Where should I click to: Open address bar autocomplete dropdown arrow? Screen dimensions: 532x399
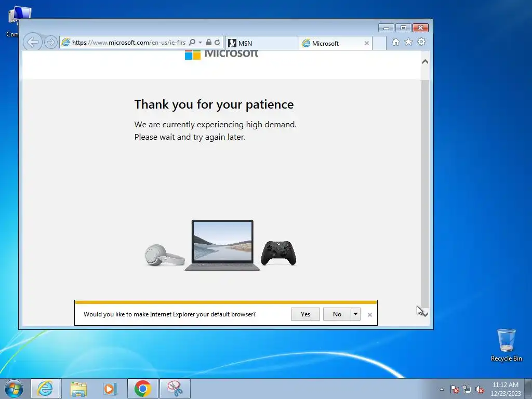200,43
